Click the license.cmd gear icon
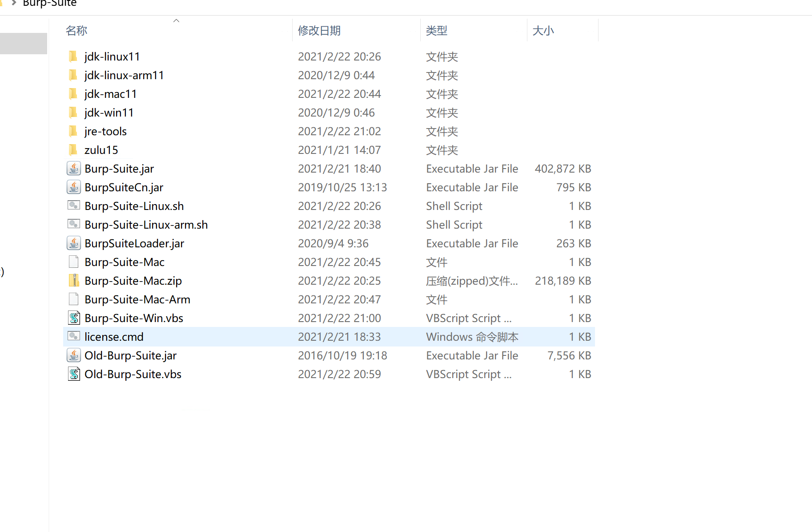Screen dimensions: 812x532 click(x=74, y=336)
